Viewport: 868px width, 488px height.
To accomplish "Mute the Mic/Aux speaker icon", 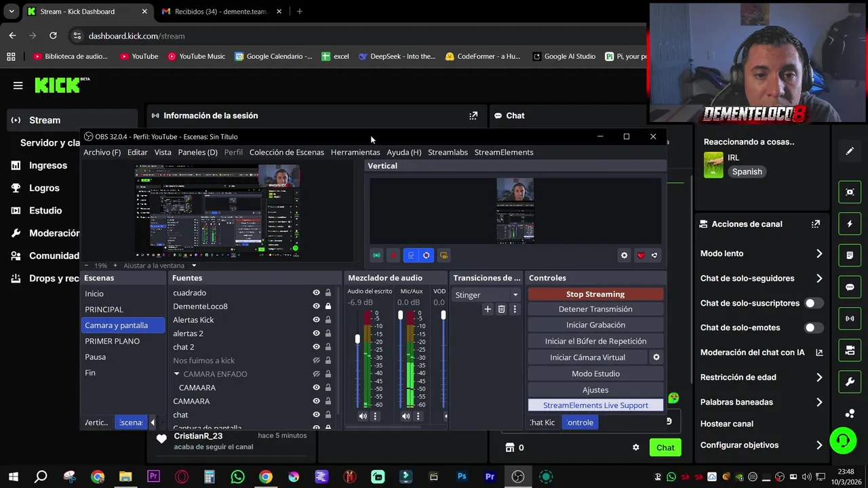I will (406, 416).
